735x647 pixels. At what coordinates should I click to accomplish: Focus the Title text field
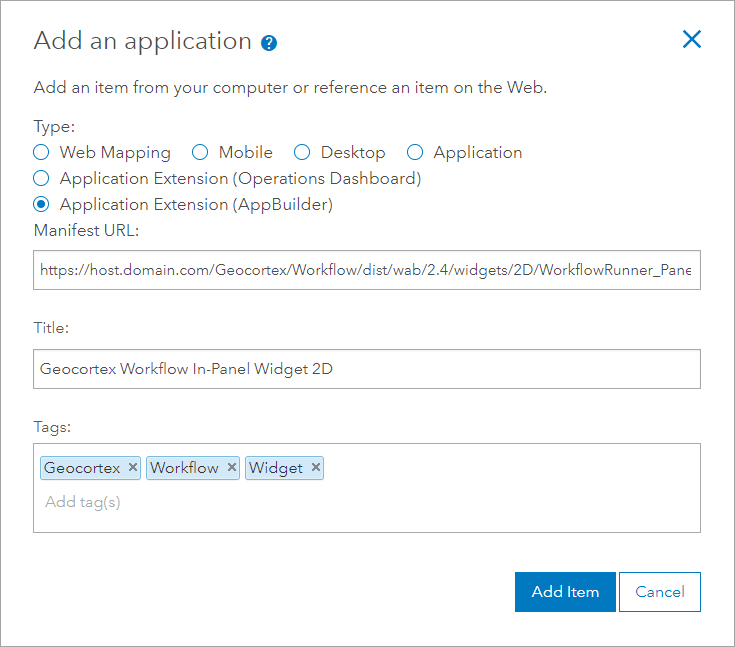(x=366, y=369)
